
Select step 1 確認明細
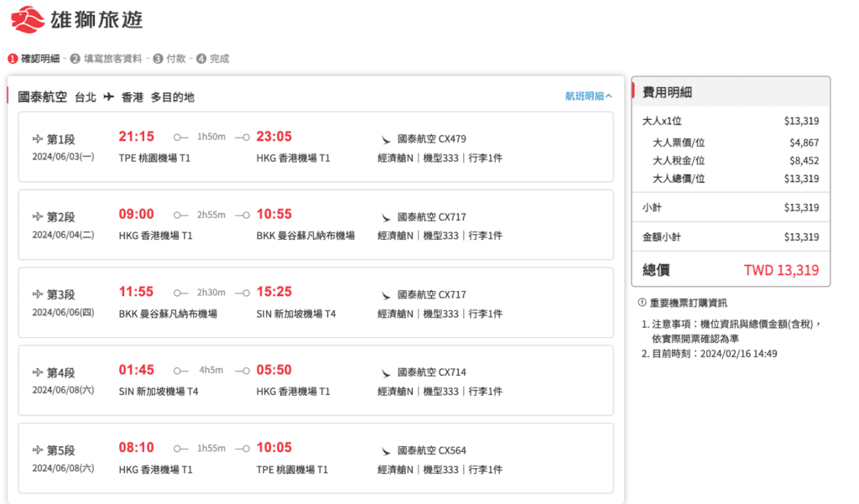tap(34, 59)
